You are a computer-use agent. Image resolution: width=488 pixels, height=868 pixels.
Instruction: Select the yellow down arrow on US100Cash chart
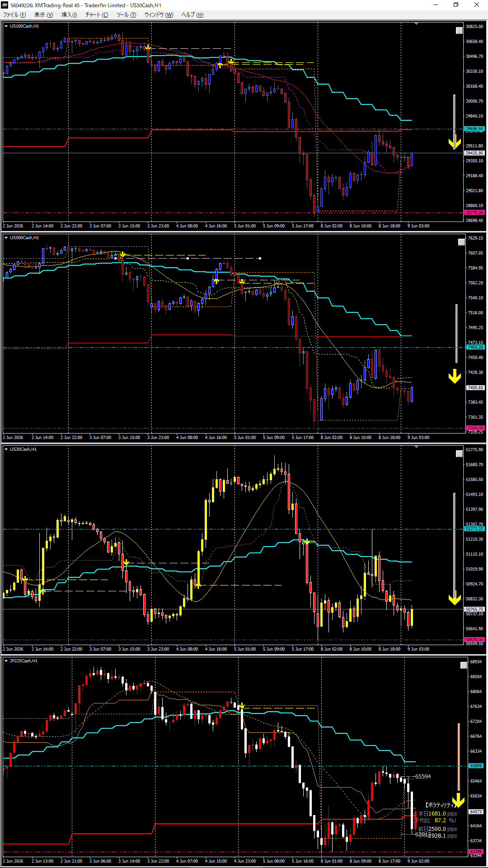455,143
